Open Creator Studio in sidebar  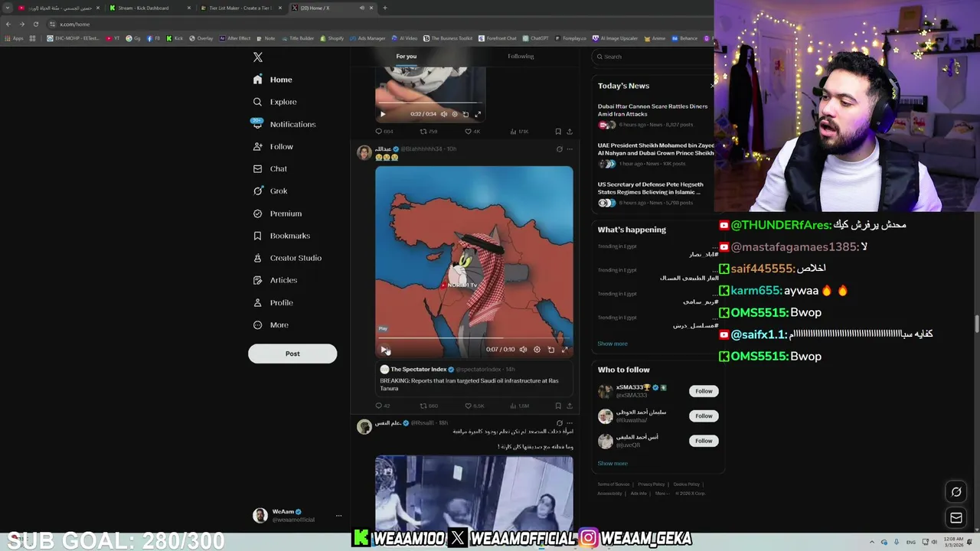pos(287,258)
